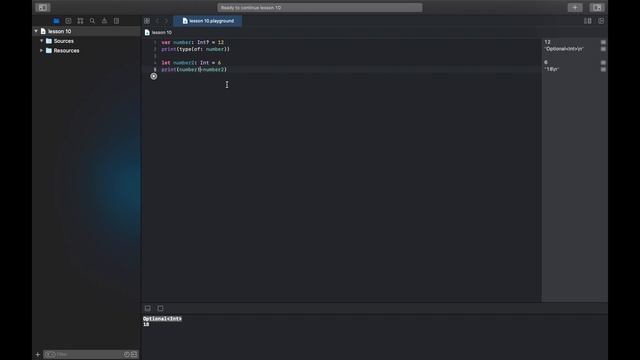Show Quick Look for result 6
This screenshot has height=360, width=640.
[603, 62]
